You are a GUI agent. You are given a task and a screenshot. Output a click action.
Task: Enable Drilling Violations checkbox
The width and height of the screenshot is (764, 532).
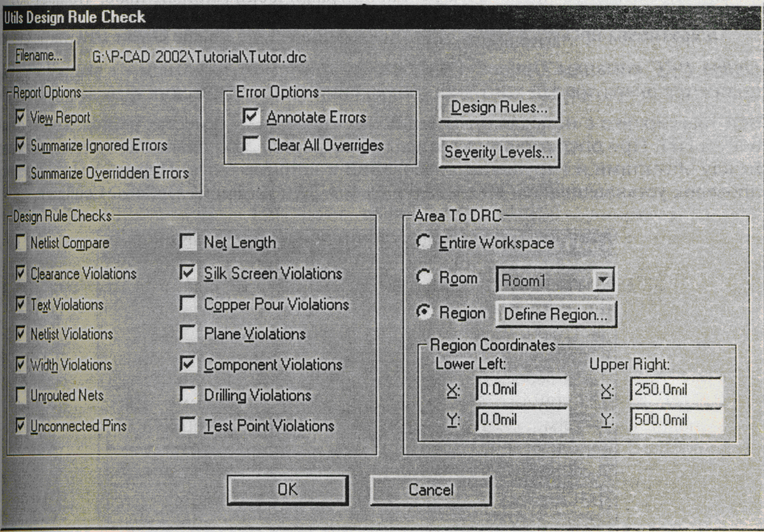188,395
